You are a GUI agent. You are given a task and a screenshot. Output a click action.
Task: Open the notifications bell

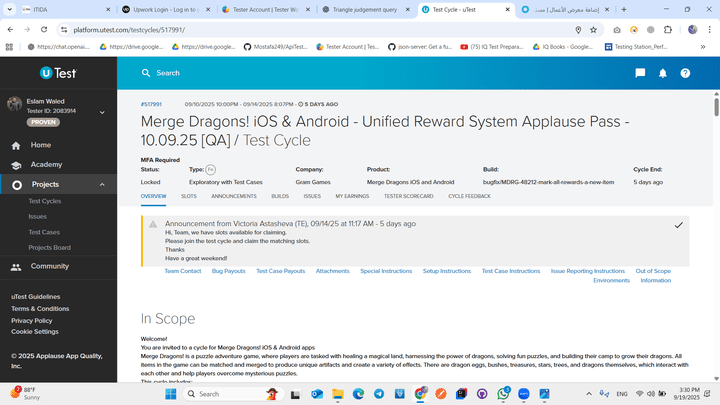pos(663,73)
